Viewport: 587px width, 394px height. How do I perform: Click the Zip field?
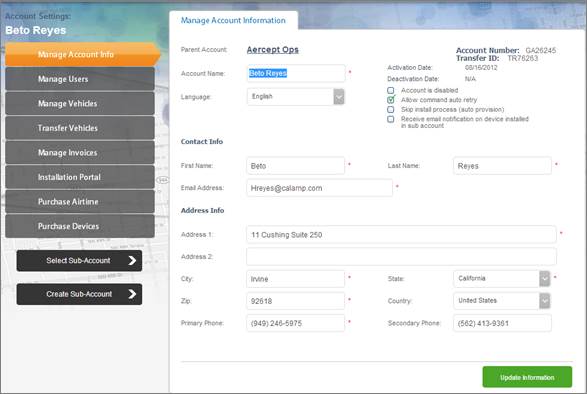click(295, 301)
